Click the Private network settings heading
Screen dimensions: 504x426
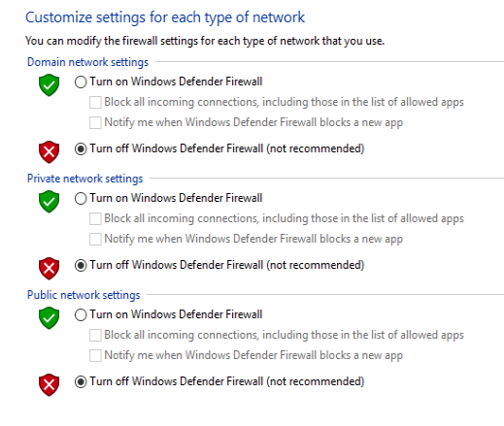(84, 179)
